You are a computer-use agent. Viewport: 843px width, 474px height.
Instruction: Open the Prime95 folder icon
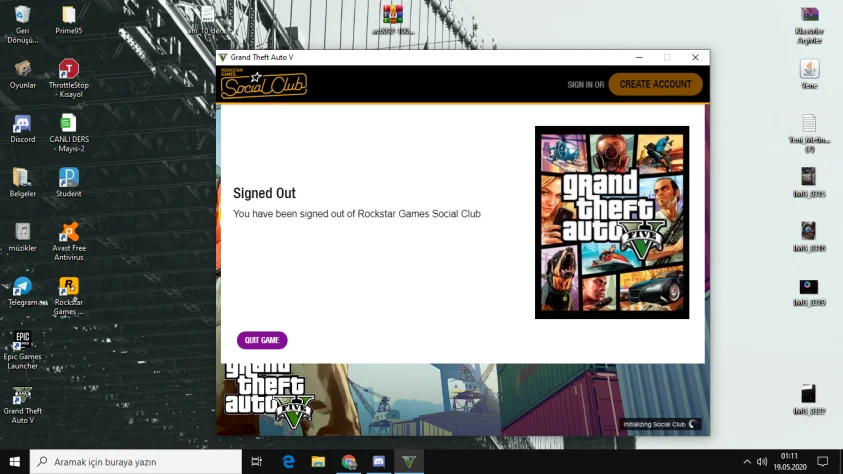[x=69, y=20]
